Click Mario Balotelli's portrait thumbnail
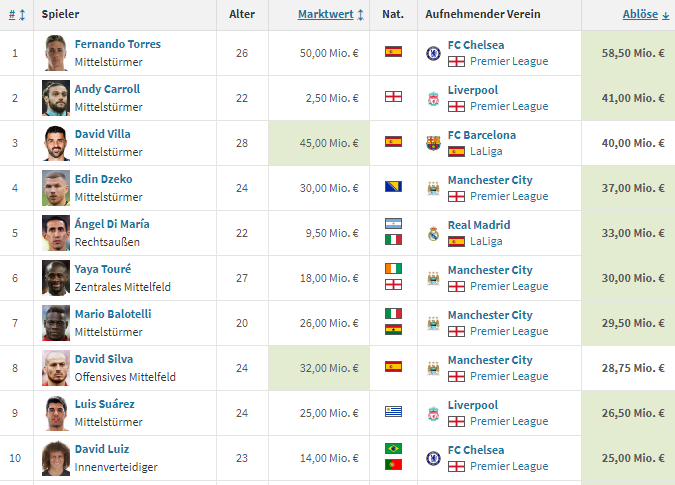Viewport: 675px width, 485px height. (x=56, y=323)
